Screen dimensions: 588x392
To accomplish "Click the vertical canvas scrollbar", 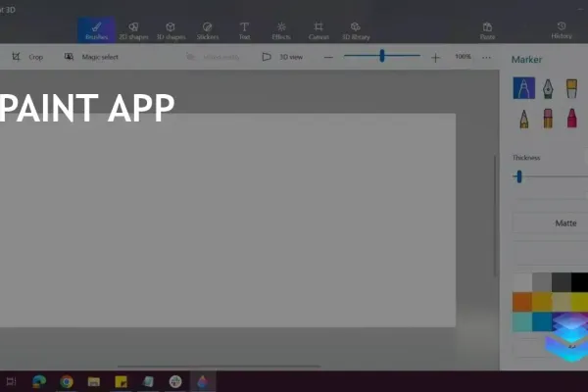I will click(495, 216).
